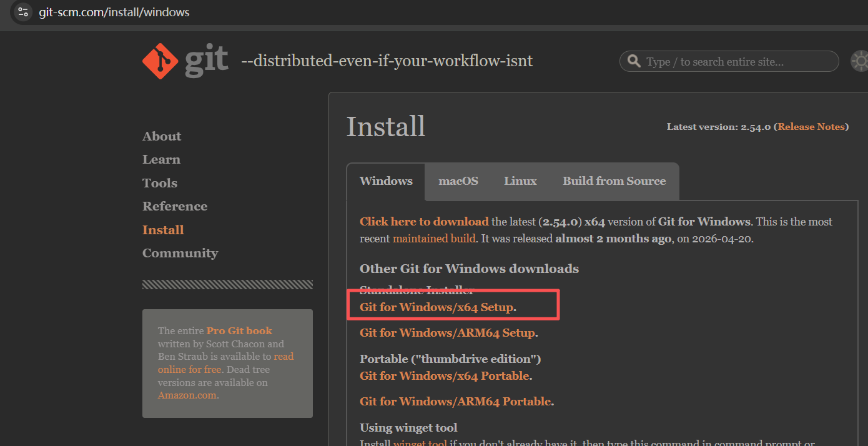Switch to the Build from Source tab
The width and height of the screenshot is (868, 446).
[614, 181]
